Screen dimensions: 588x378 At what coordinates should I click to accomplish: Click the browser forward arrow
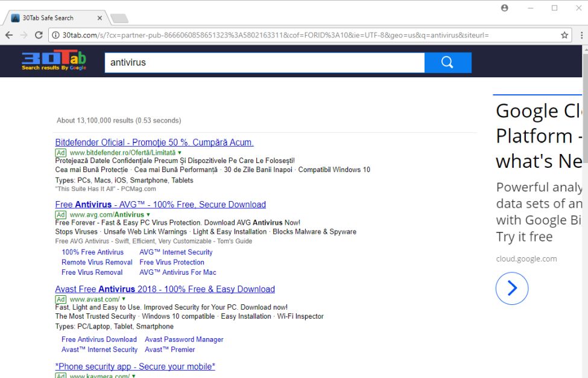coord(24,35)
